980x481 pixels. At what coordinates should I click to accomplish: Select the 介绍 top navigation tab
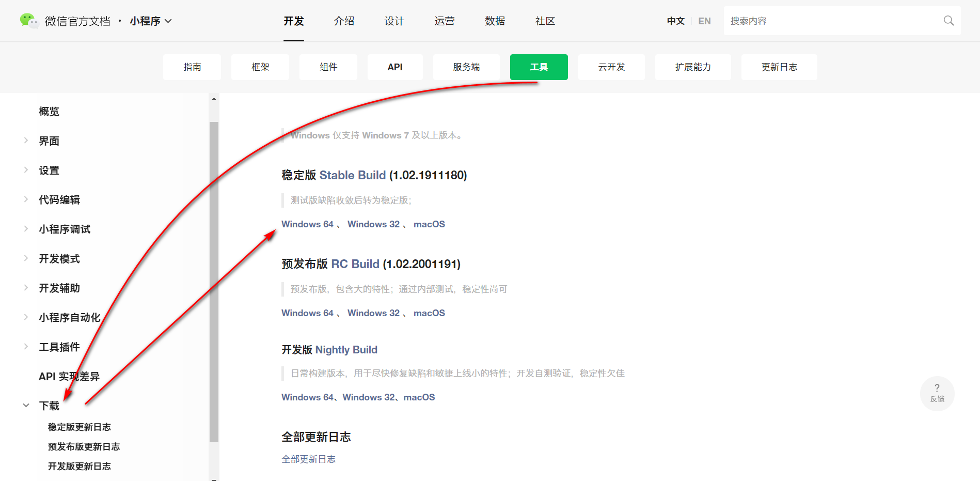(344, 21)
